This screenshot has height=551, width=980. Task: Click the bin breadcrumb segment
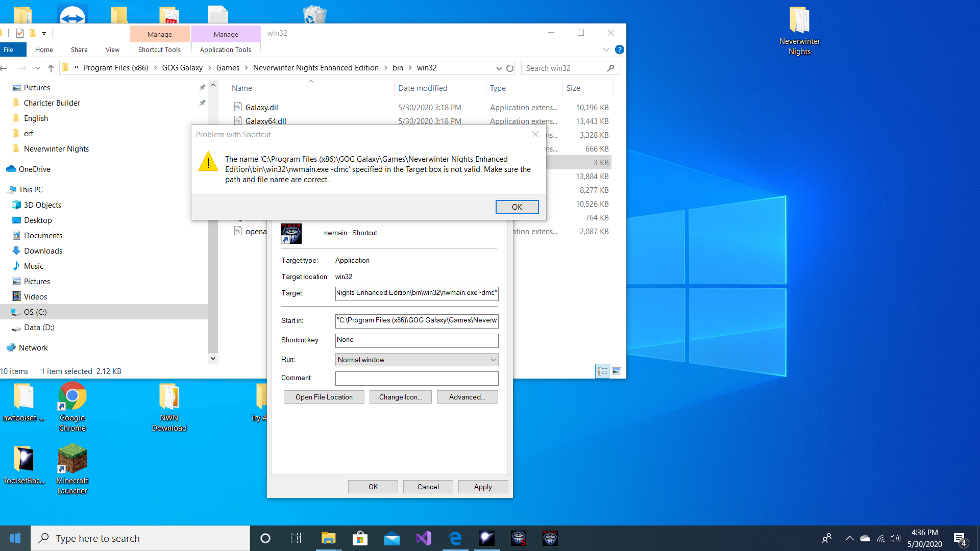[x=398, y=68]
